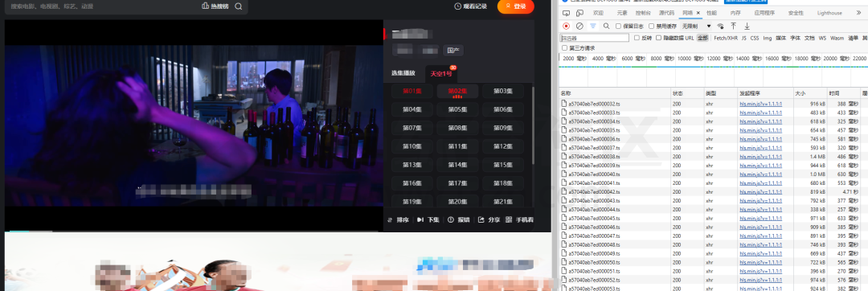Toggle device emulation icon in DevTools

(x=579, y=13)
